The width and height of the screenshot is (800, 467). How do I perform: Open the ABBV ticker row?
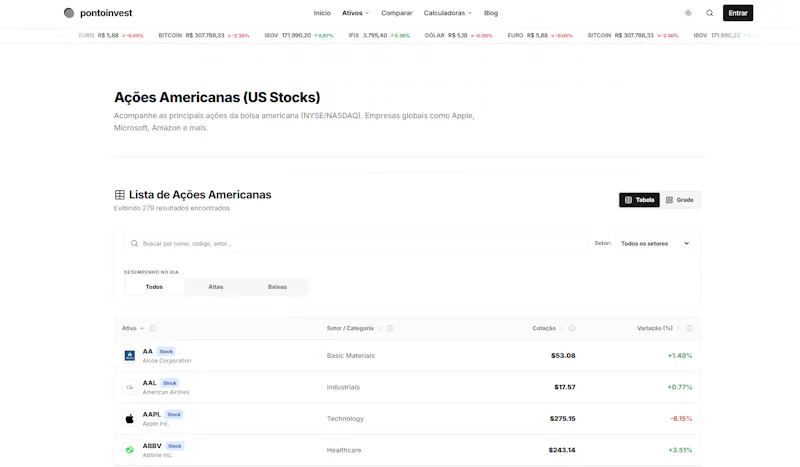(407, 450)
